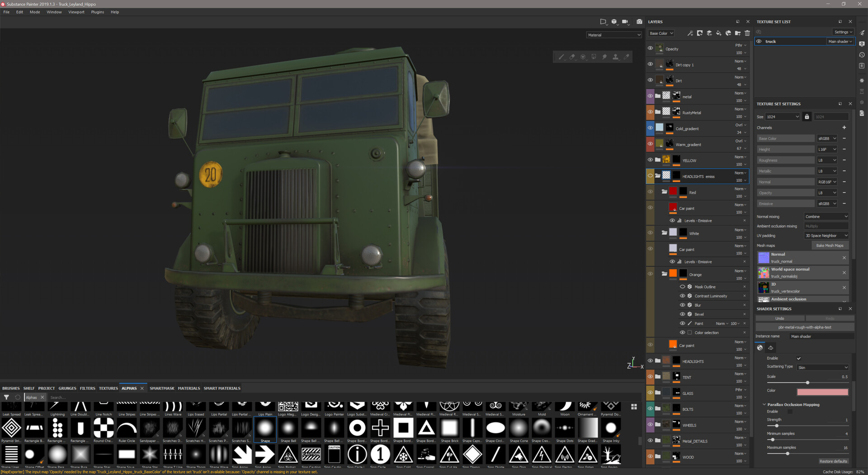The height and width of the screenshot is (475, 868).
Task: Select the Paint brush tool
Action: (x=561, y=57)
